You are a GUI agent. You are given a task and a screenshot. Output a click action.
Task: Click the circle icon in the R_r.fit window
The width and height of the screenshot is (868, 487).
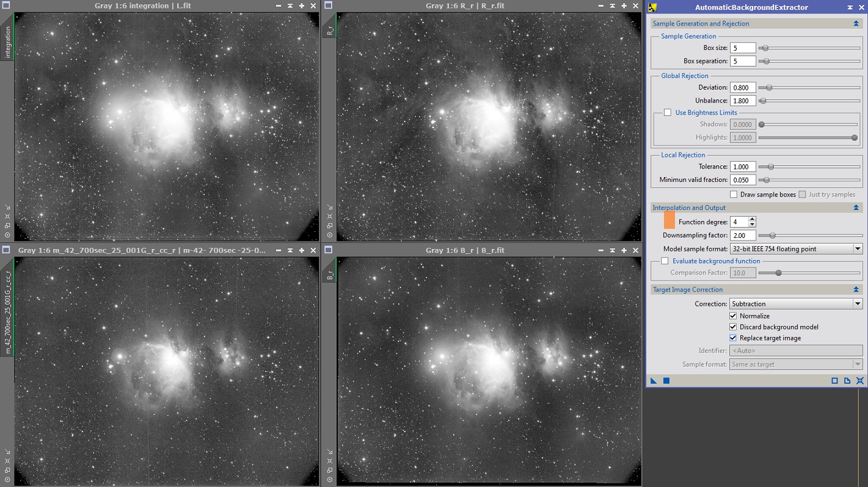(330, 234)
